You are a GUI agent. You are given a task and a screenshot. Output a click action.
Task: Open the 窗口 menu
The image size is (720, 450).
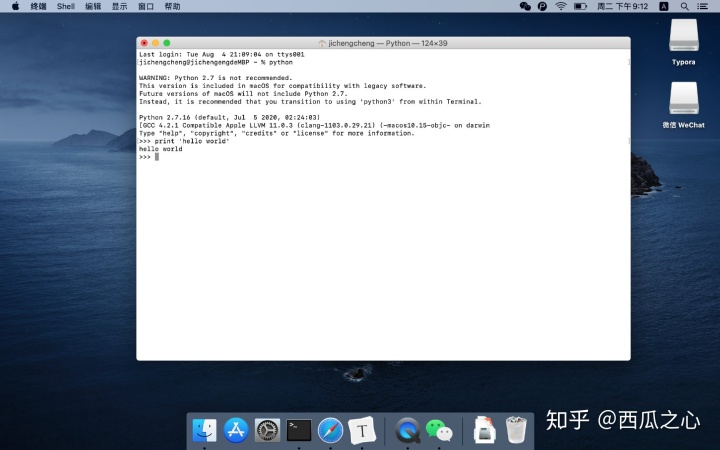(x=146, y=6)
